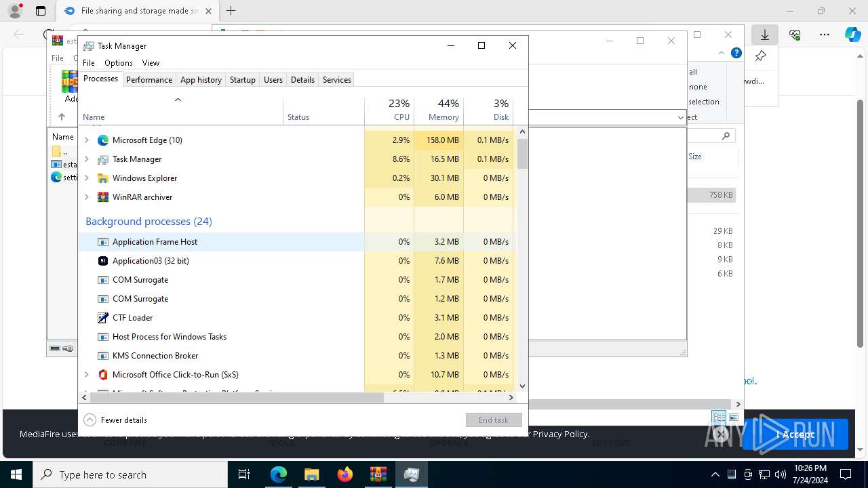Expand Microsoft Office Click-to-Run (SxS) group

[x=86, y=375]
